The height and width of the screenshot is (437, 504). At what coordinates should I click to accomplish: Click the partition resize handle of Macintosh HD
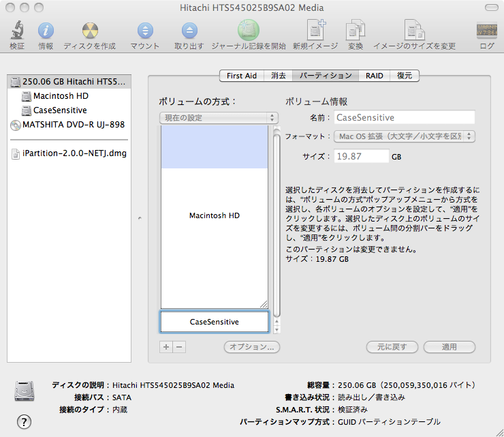264,304
